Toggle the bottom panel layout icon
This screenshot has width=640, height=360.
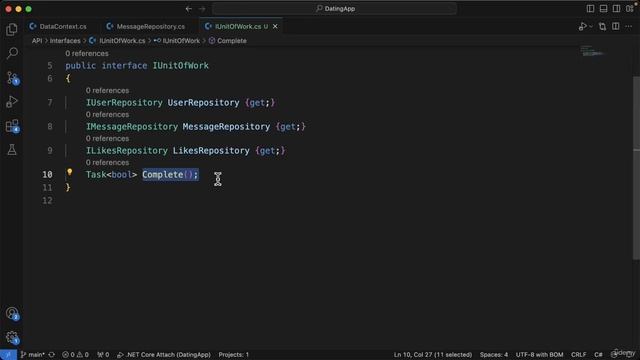point(603,9)
